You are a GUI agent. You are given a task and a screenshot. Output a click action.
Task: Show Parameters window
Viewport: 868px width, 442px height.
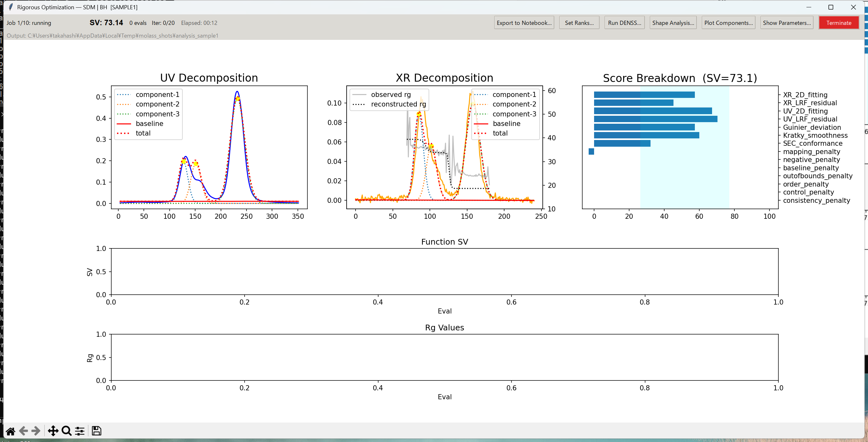(787, 23)
